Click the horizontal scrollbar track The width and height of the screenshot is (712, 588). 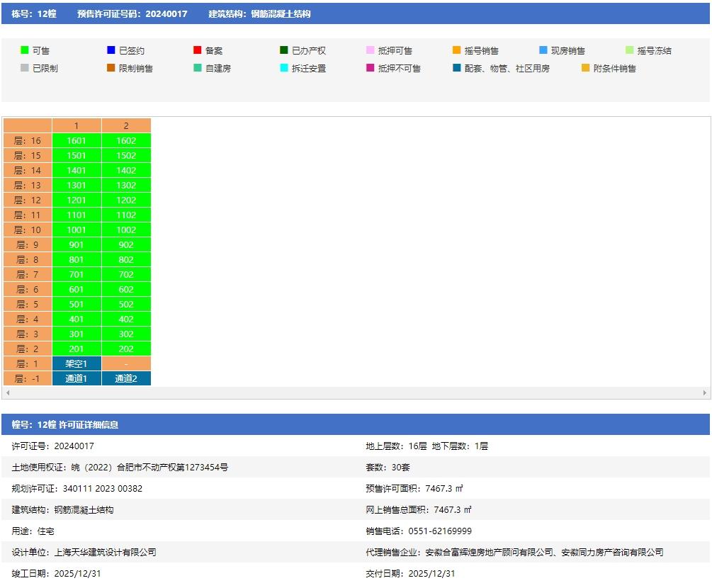pyautogui.click(x=356, y=392)
